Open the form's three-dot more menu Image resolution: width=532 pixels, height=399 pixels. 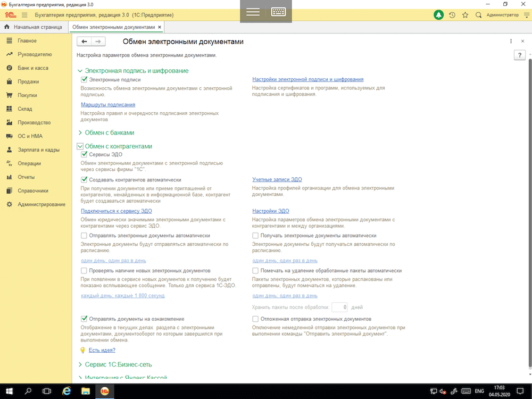[x=511, y=41]
